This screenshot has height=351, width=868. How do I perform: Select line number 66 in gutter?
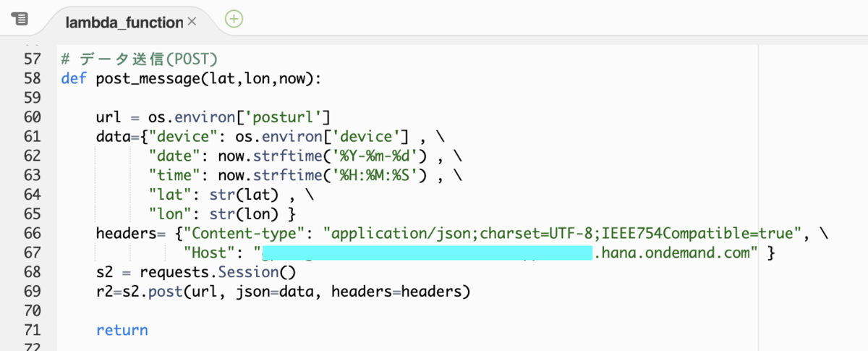pos(33,233)
